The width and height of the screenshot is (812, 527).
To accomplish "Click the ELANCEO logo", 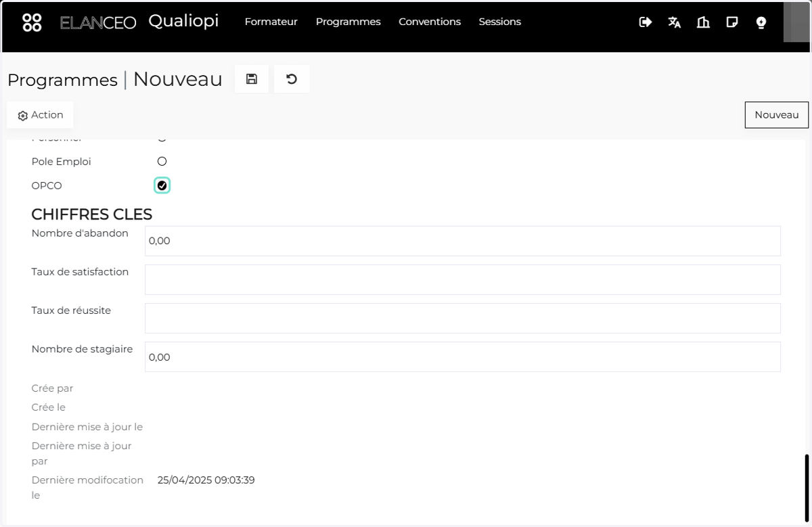I will [x=98, y=23].
